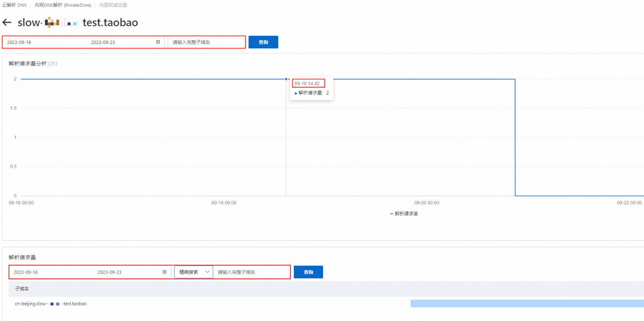Click the 解析请求量分析 (次) chart title
The height and width of the screenshot is (321, 644).
coord(33,63)
